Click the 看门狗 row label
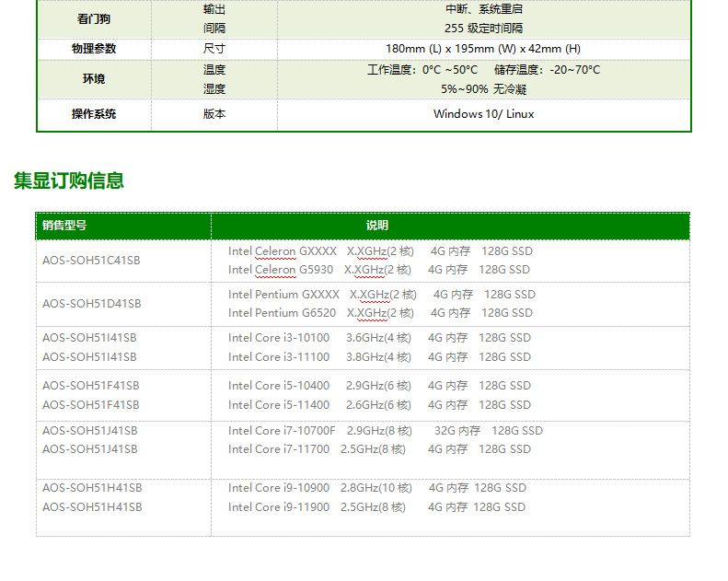This screenshot has width=728, height=581. pyautogui.click(x=94, y=19)
